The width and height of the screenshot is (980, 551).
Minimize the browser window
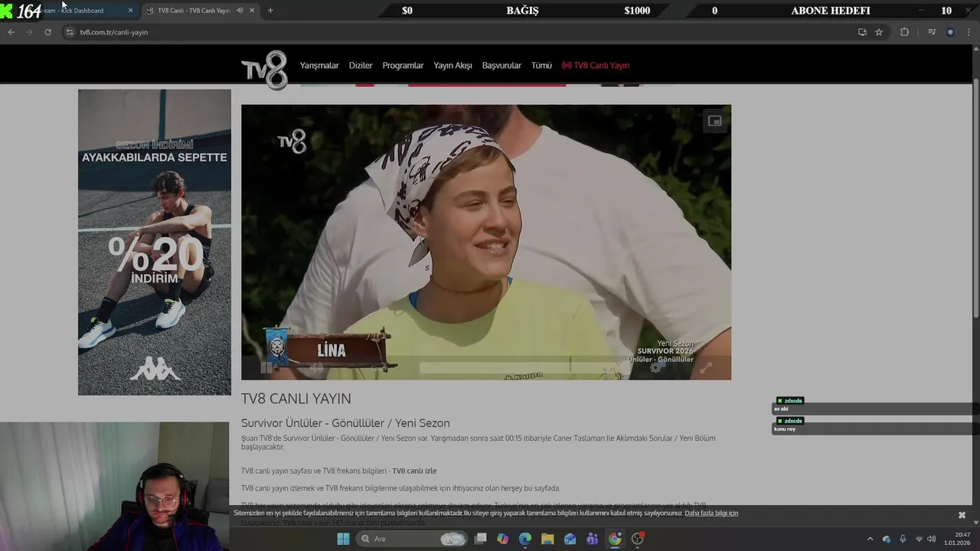click(920, 10)
